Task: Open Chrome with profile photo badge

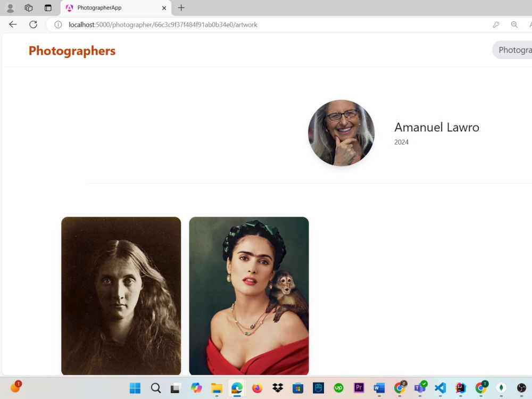Action: (400, 387)
